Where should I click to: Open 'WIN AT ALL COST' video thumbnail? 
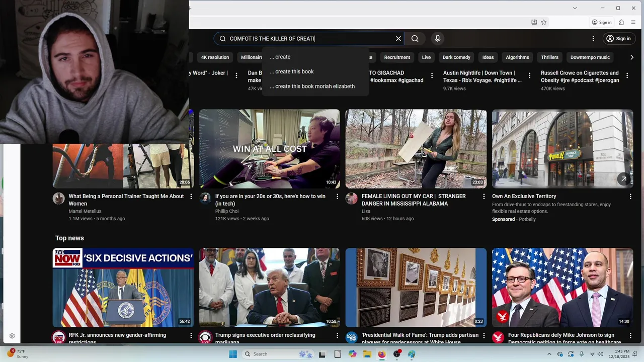[270, 149]
